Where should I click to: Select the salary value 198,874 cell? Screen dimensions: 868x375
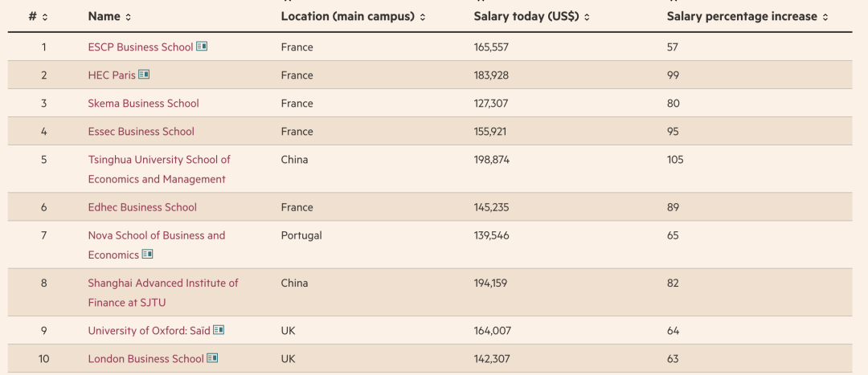[492, 160]
